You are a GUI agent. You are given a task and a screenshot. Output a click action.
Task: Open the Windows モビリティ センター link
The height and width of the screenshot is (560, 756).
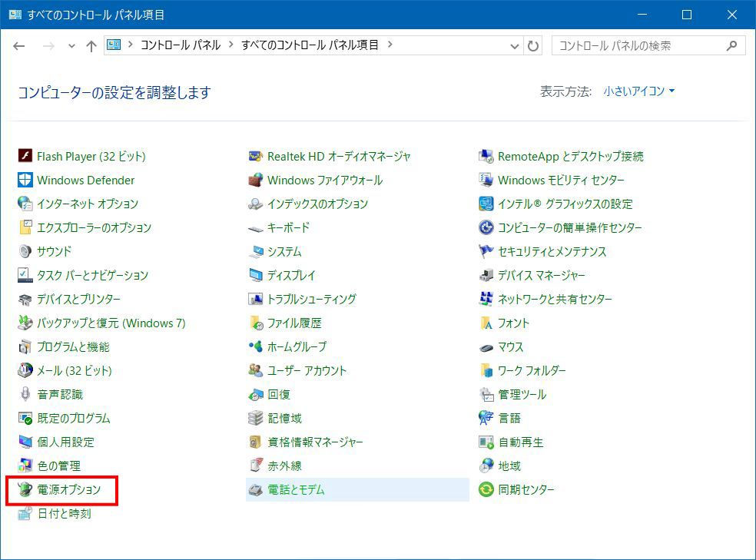tap(561, 181)
